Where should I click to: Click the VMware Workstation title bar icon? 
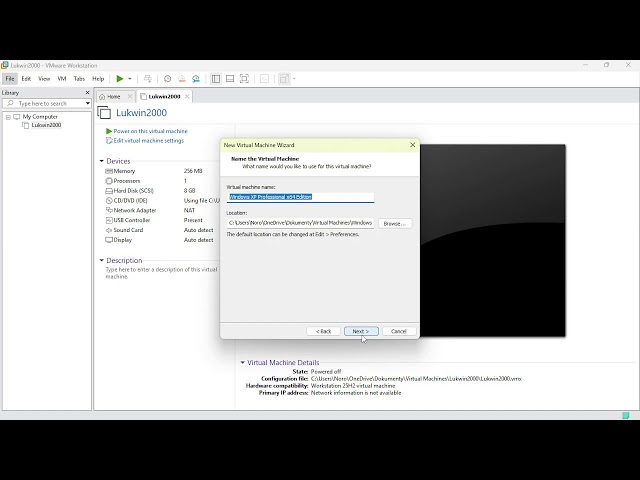[x=5, y=65]
